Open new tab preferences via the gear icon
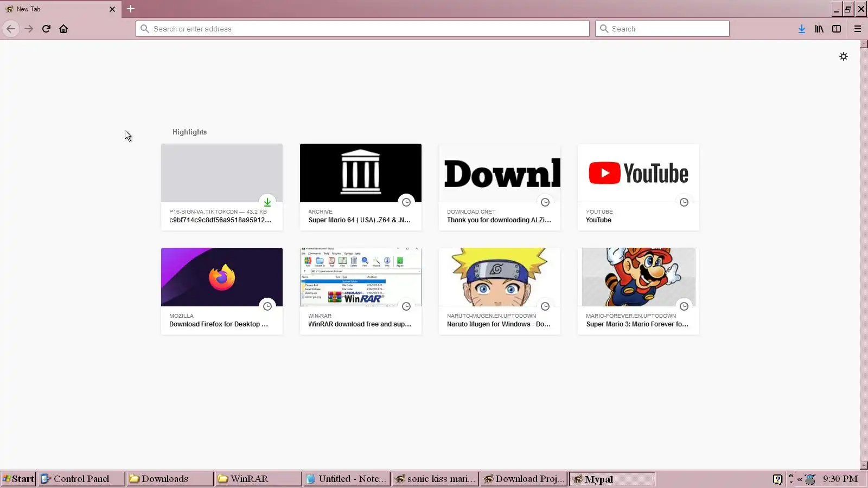 [844, 56]
